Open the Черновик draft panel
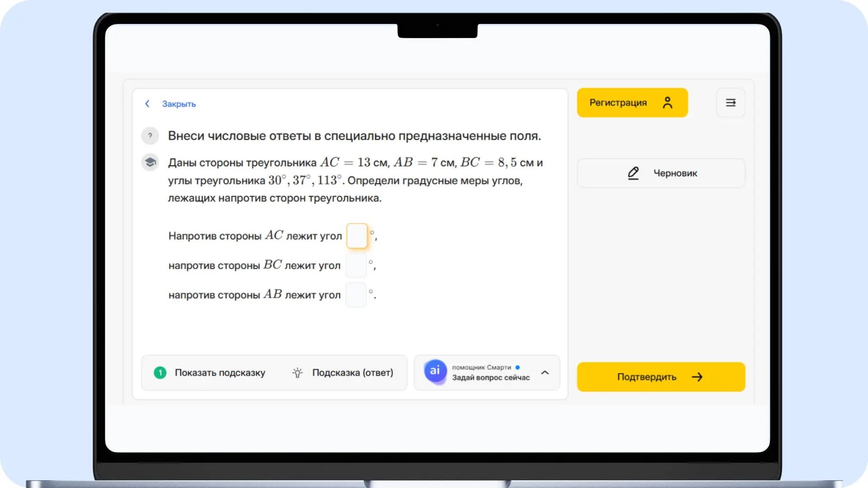This screenshot has height=488, width=868. 661,173
